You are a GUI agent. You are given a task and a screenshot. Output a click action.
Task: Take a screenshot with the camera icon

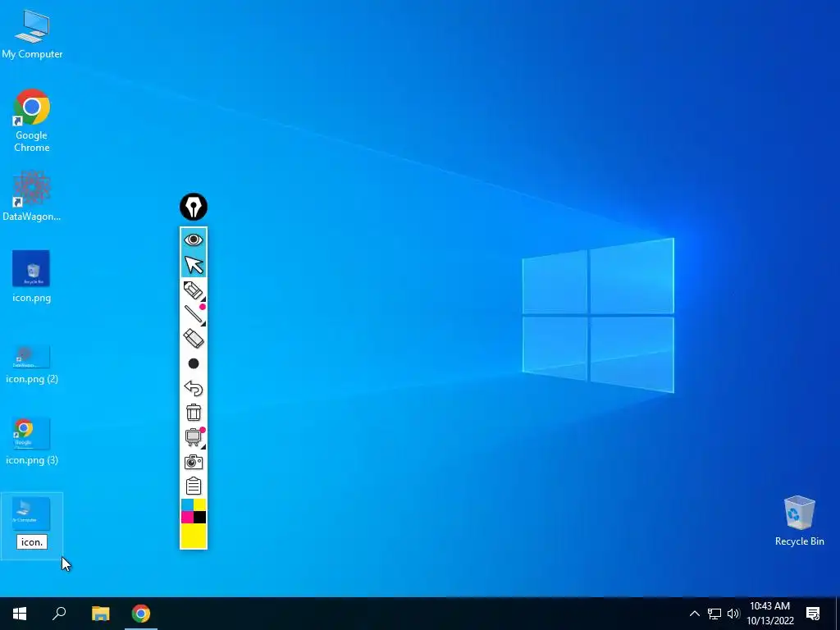click(194, 462)
